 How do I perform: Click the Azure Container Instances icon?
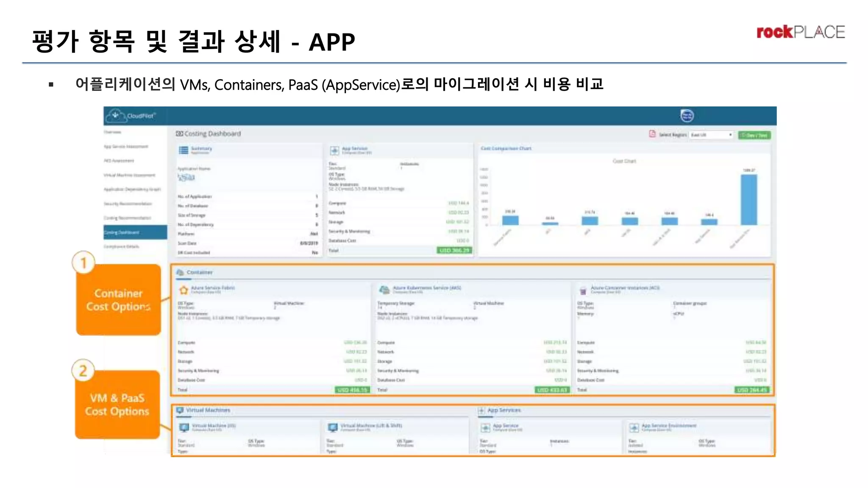pos(583,290)
